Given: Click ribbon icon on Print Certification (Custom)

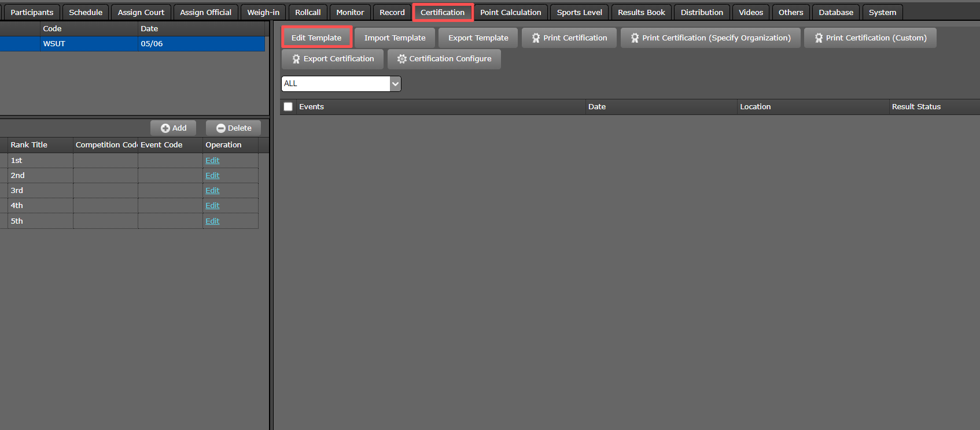Looking at the screenshot, I should click(819, 38).
